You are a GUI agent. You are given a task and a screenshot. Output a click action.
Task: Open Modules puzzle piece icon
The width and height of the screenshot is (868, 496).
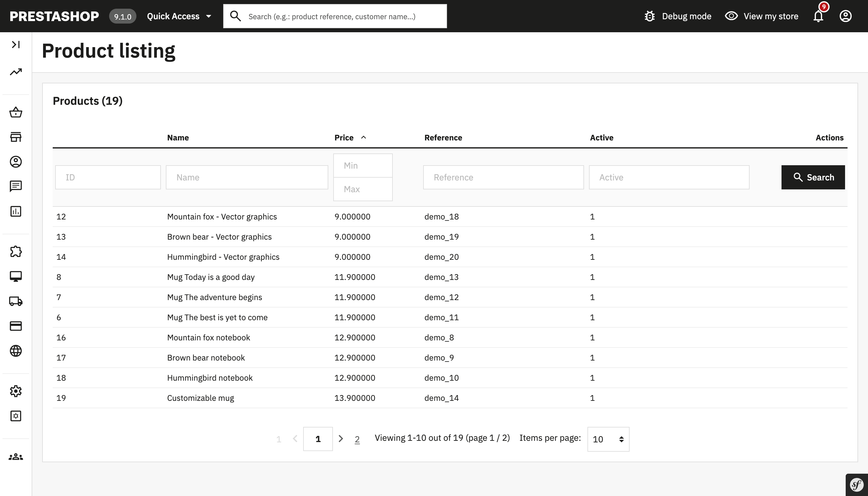16,251
